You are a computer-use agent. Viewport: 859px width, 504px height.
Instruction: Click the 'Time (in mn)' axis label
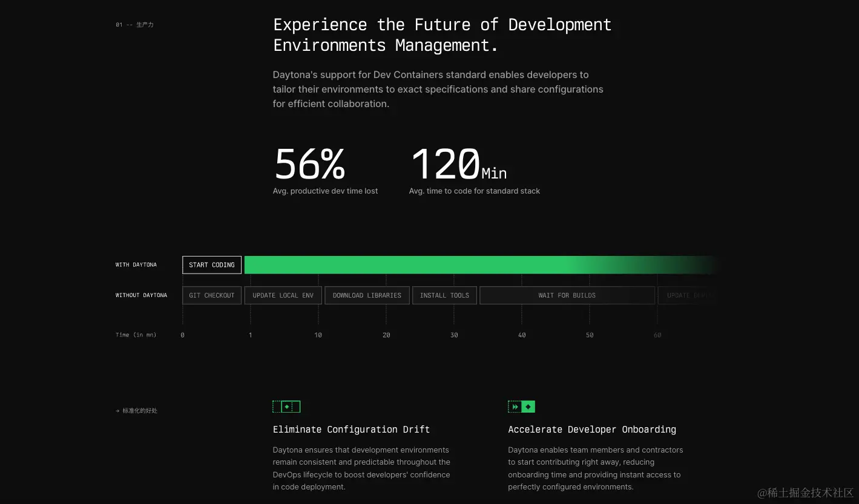(x=136, y=335)
